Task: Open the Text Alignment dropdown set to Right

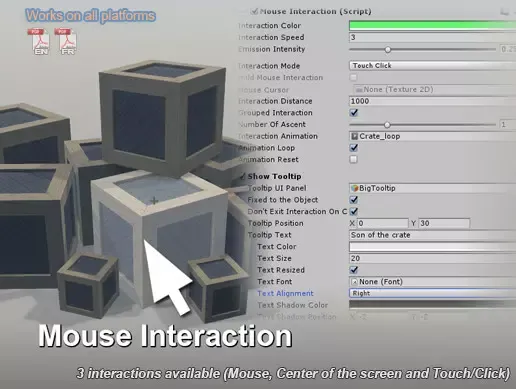Action: [x=433, y=293]
